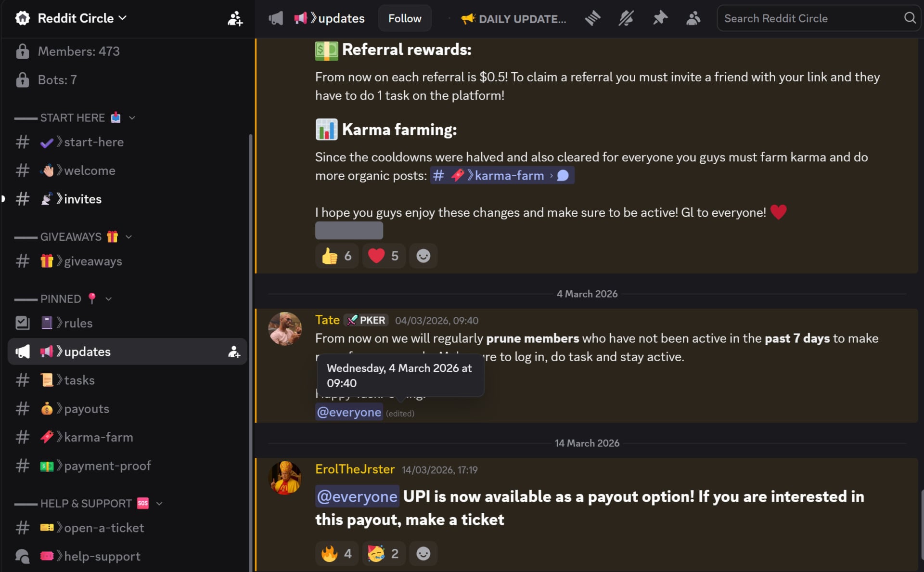Screen dimensions: 924x572
Task: Reveal the spoiler under the karma farming message
Action: tap(348, 231)
